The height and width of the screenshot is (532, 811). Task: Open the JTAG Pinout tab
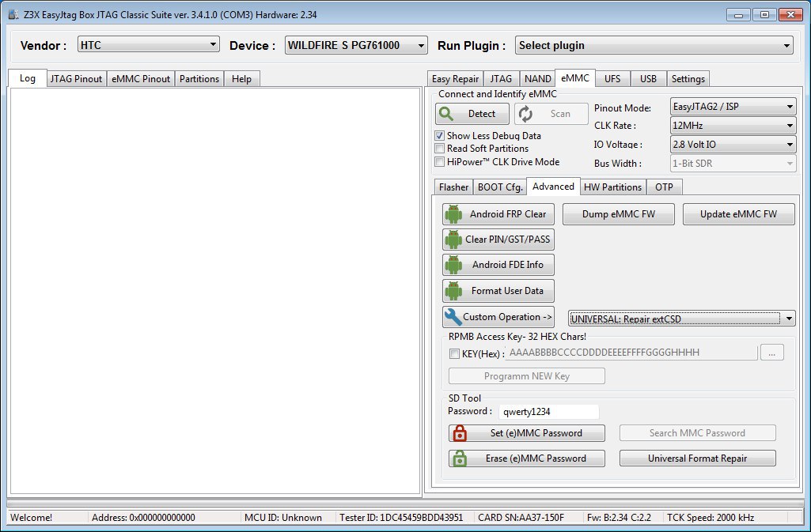[77, 79]
